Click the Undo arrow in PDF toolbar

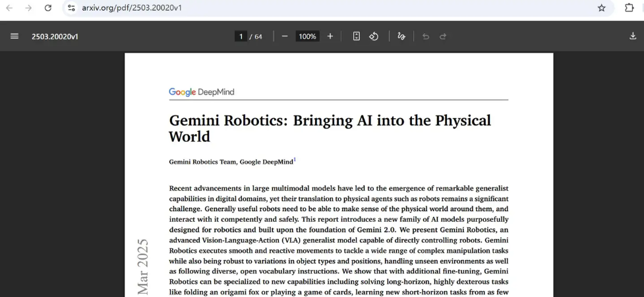click(x=426, y=36)
